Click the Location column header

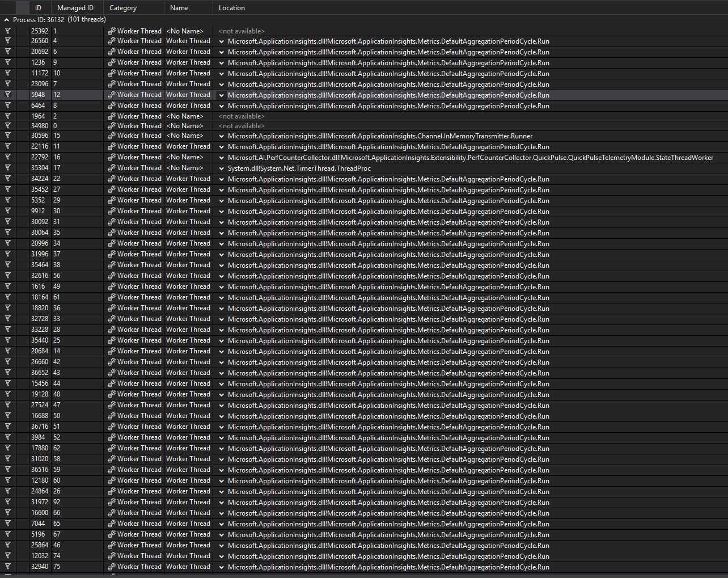click(x=232, y=7)
